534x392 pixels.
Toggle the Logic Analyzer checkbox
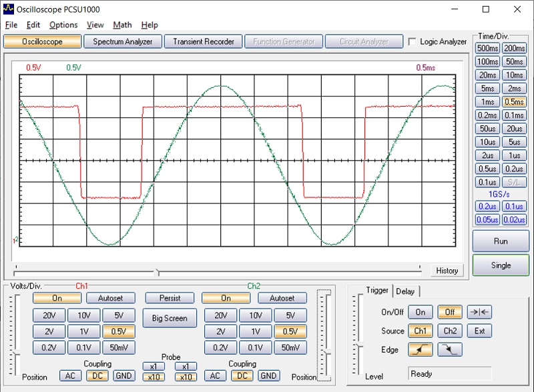(x=413, y=41)
